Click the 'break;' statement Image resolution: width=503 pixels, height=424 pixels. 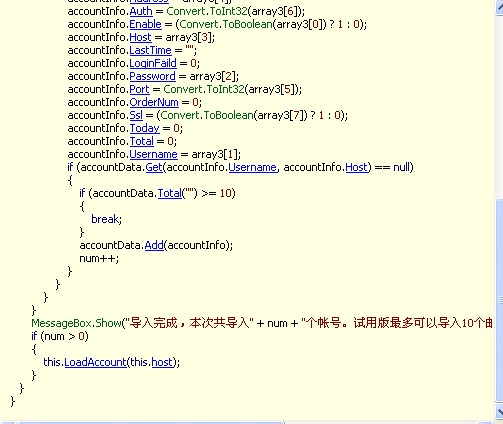click(x=107, y=219)
